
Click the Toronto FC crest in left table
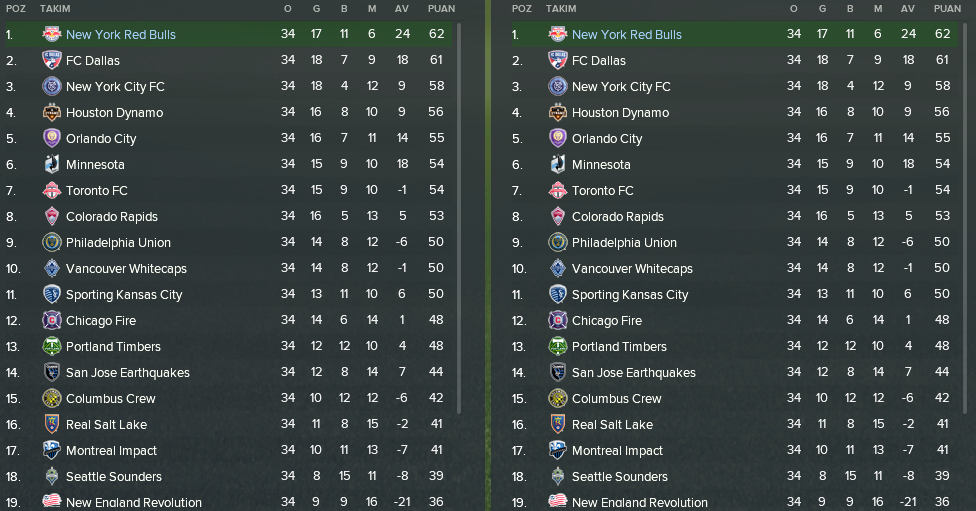(x=52, y=190)
